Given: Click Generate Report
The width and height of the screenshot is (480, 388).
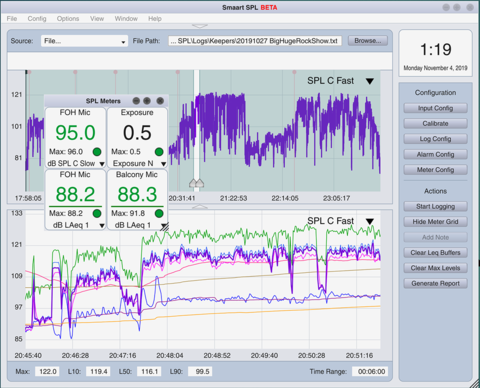Looking at the screenshot, I should pyautogui.click(x=435, y=283).
